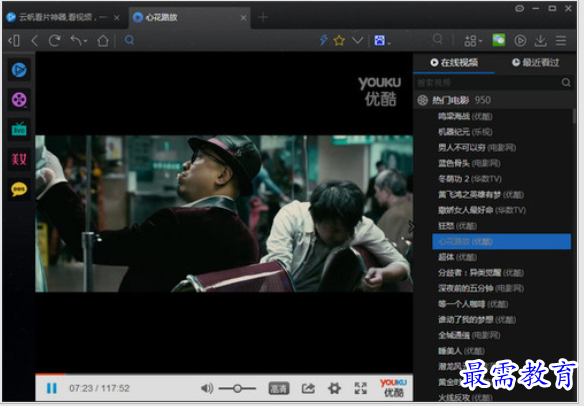Click the video frame to pause

click(224, 213)
